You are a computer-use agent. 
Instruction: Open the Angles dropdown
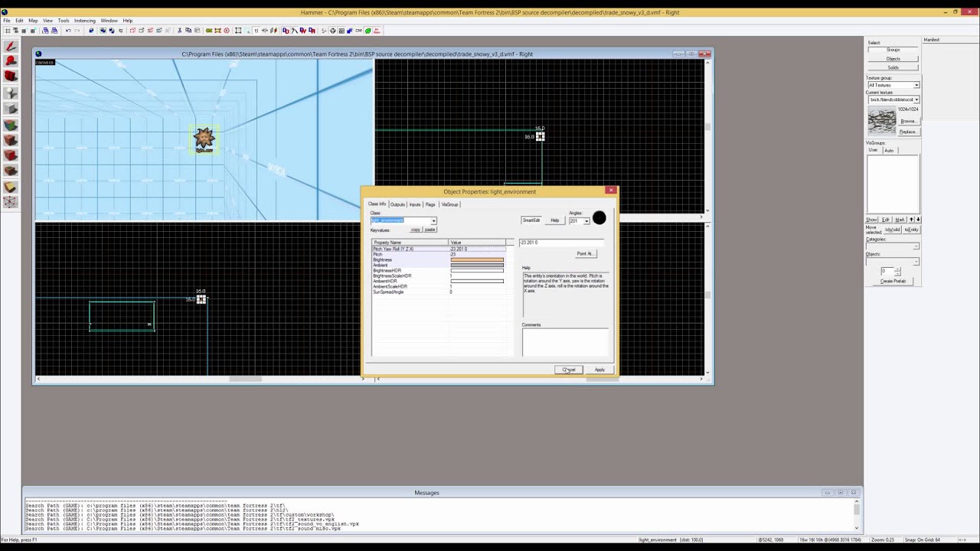click(586, 221)
